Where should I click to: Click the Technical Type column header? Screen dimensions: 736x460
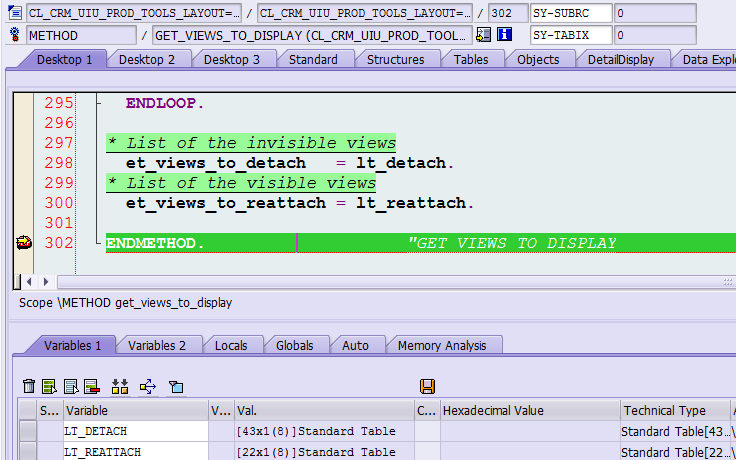coord(675,411)
